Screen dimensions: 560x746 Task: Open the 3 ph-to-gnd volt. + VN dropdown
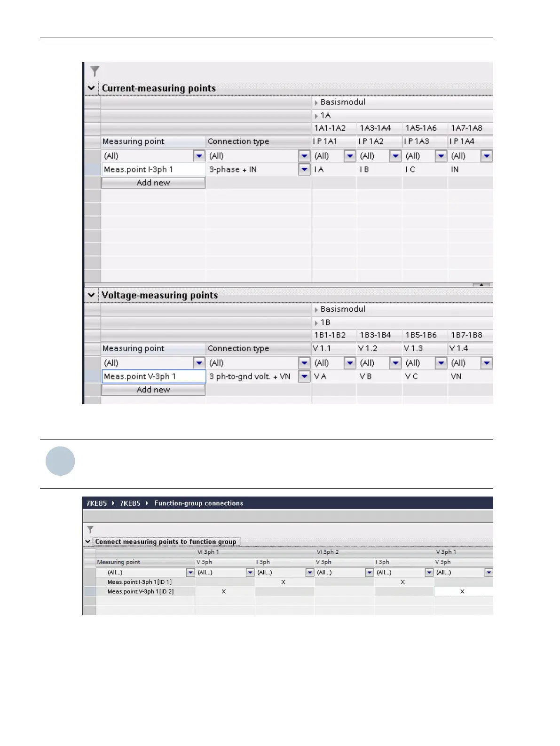tap(304, 376)
